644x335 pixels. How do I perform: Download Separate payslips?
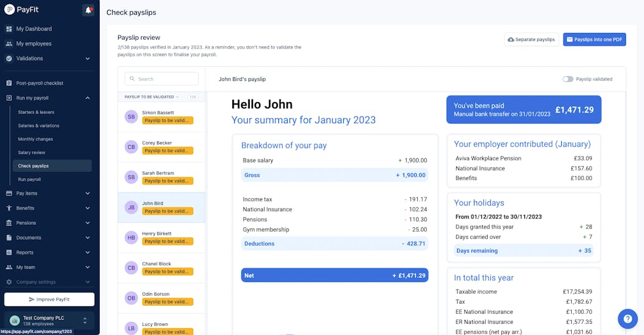coord(531,39)
